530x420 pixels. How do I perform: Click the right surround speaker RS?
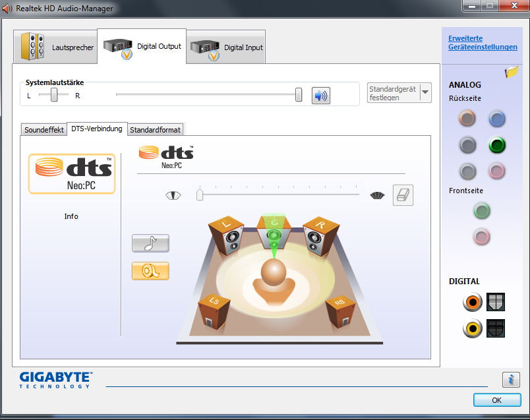(x=340, y=312)
